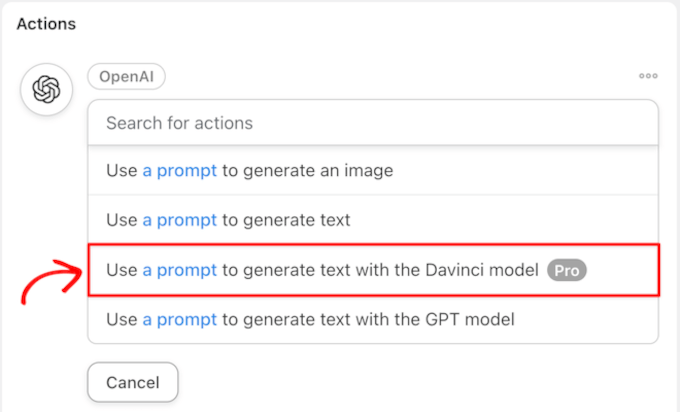Click the word 'Use' in the Davinci row
The width and height of the screenshot is (680, 412).
pos(121,270)
